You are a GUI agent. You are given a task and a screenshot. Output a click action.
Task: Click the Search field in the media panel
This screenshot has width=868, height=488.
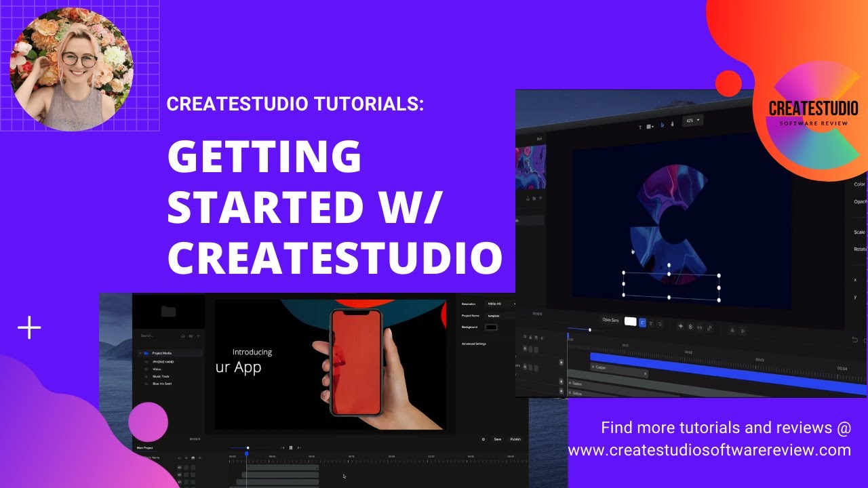point(157,336)
